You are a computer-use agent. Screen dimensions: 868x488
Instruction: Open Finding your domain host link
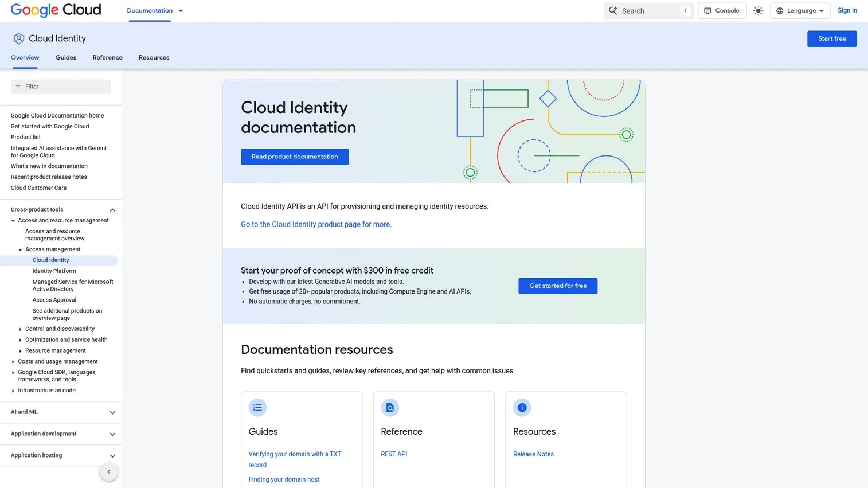pos(284,479)
